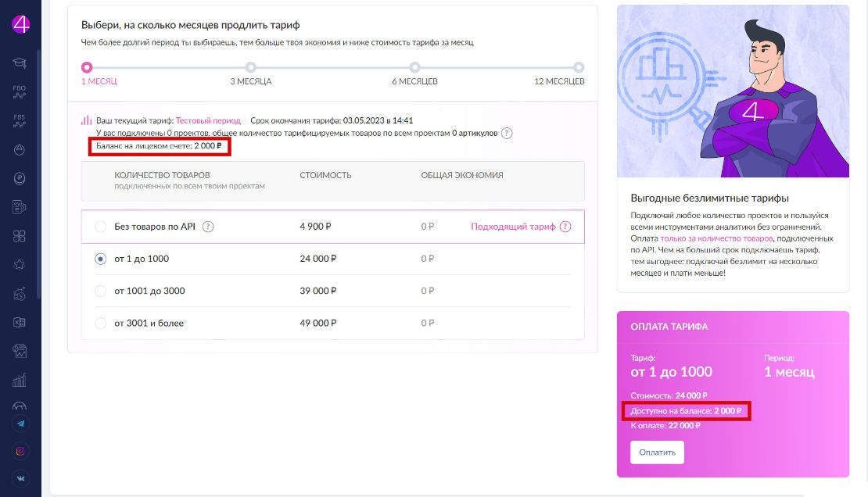Open the FBO section in the sidebar
This screenshot has width=868, height=497.
point(21,91)
